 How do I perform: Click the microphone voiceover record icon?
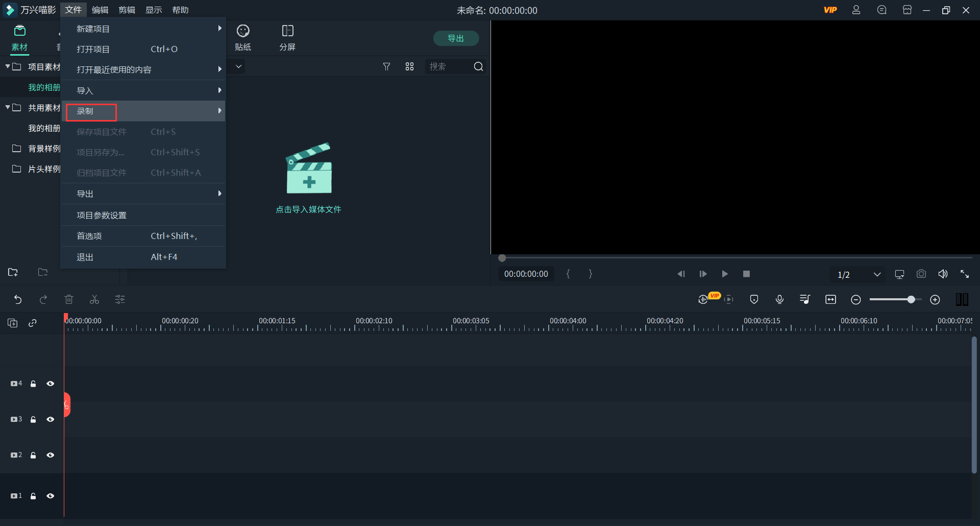[x=779, y=300]
